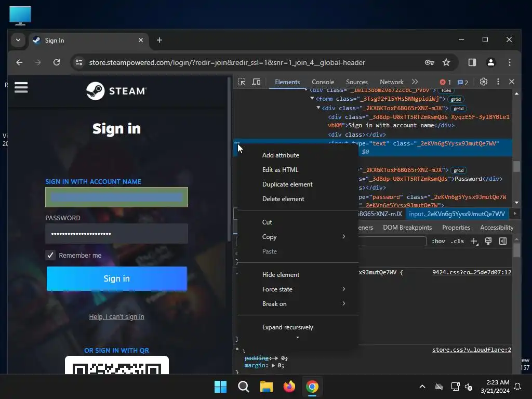This screenshot has width=532, height=399.
Task: Click the red error count indicator
Action: coord(445,82)
